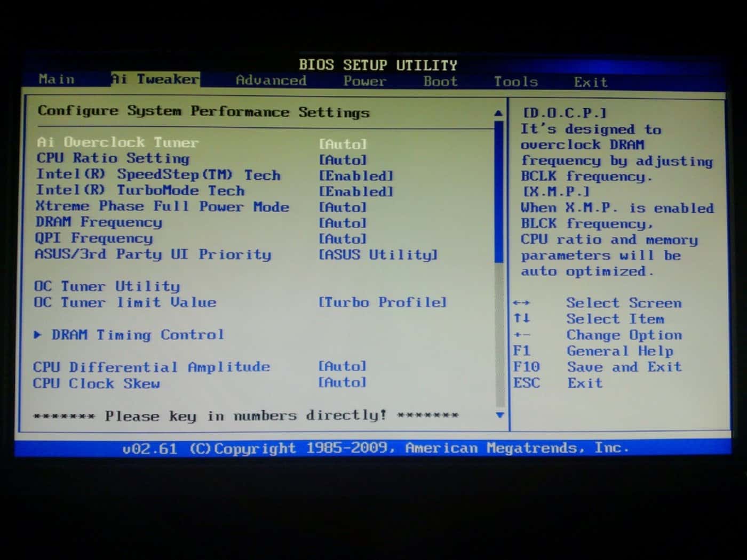Switch to the Advanced tab
The height and width of the screenshot is (560, 747).
[271, 81]
